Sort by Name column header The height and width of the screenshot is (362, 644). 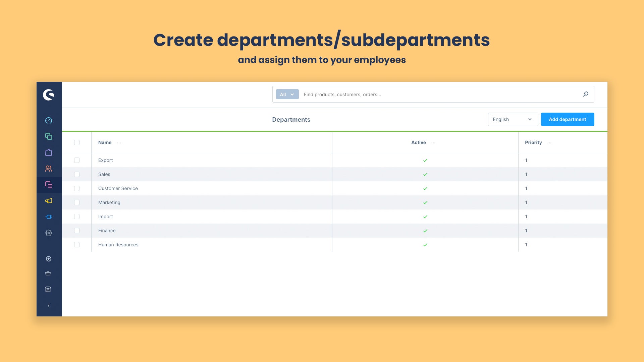point(105,142)
